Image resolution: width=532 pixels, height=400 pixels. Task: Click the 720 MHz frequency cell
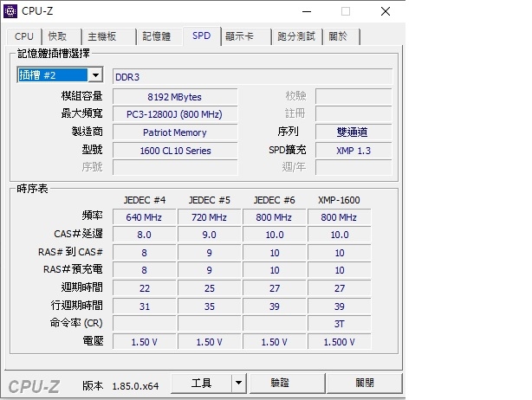coord(210,217)
